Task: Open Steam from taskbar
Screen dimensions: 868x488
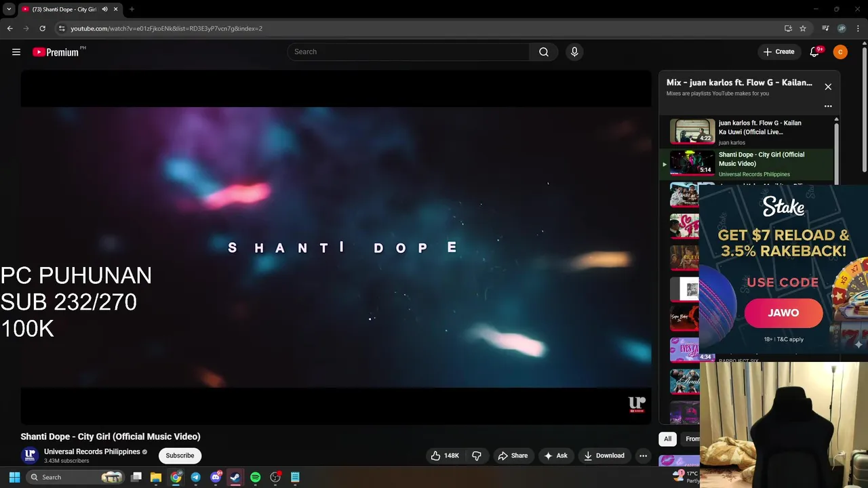Action: (x=235, y=477)
